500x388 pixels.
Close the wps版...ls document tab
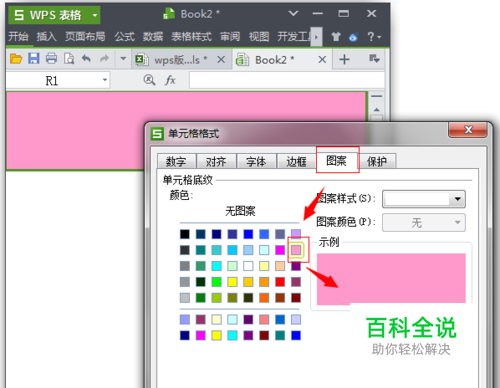[x=221, y=60]
